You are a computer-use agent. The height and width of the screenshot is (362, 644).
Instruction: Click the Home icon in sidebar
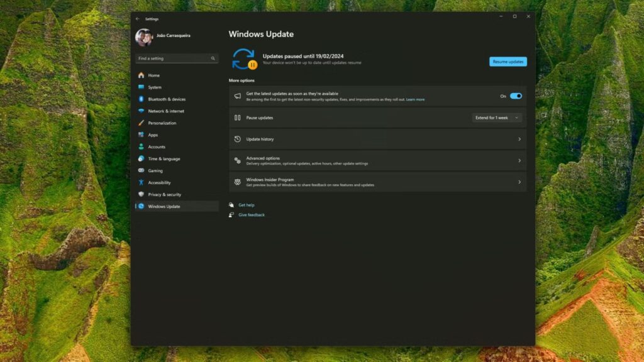142,75
